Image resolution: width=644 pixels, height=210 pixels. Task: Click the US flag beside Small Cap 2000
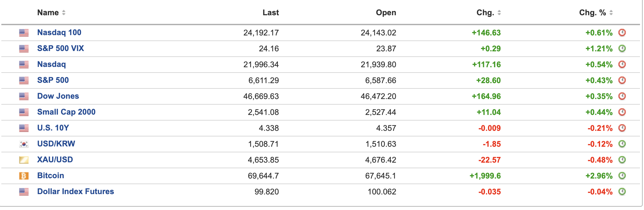(x=24, y=112)
